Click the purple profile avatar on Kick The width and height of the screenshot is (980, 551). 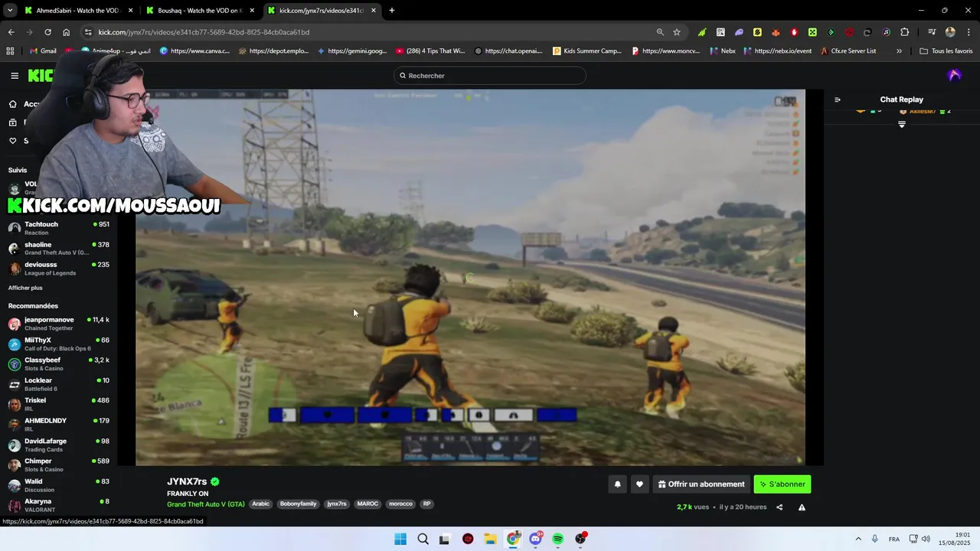tap(954, 75)
